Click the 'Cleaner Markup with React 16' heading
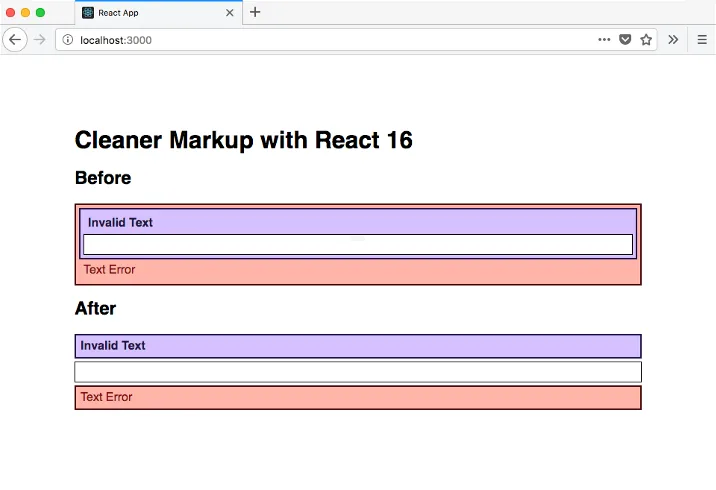The width and height of the screenshot is (716, 490). point(243,140)
